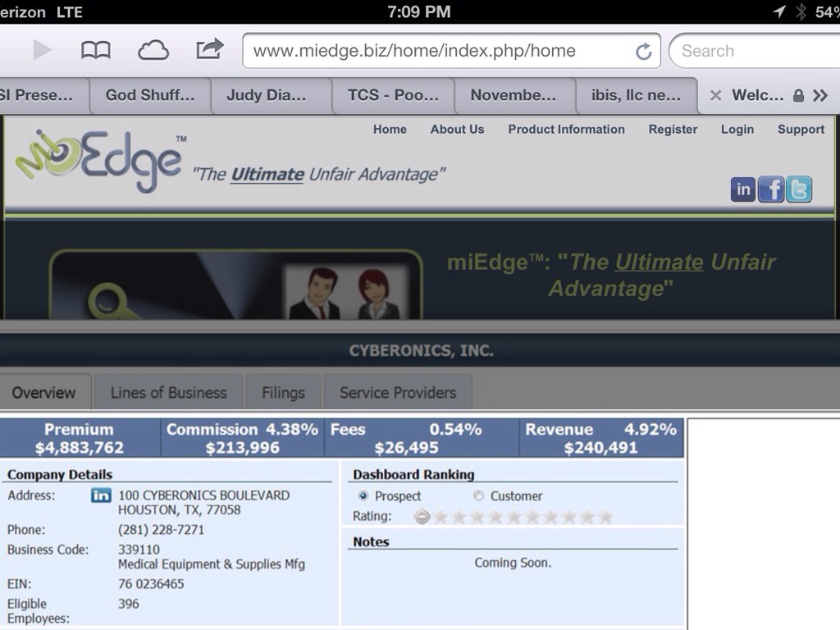The height and width of the screenshot is (630, 840).
Task: Open the Filings tab
Action: click(x=283, y=393)
